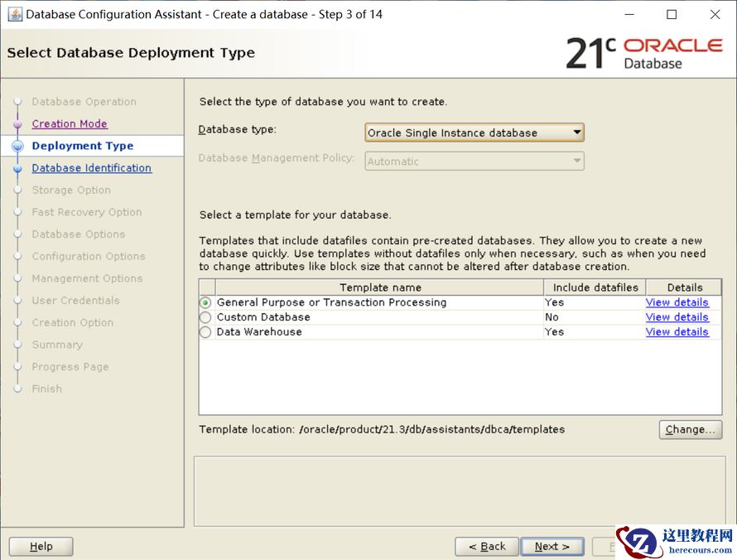This screenshot has width=737, height=560.
Task: Click the 'Custom Database' template name
Action: [x=263, y=317]
